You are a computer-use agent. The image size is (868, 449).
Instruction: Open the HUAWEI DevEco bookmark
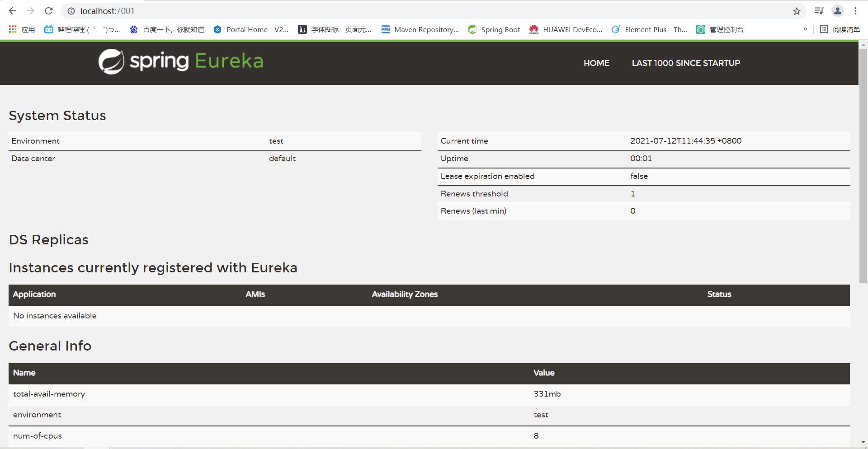(566, 29)
